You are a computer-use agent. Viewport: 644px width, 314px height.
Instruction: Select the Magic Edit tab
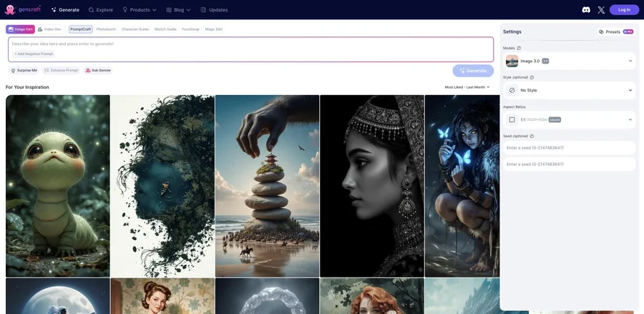coord(213,29)
